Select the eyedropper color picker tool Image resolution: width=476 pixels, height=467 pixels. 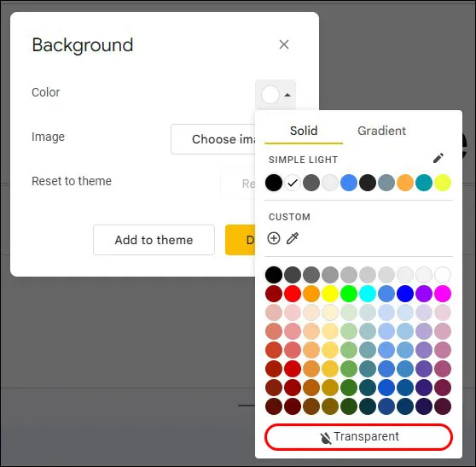tap(293, 238)
